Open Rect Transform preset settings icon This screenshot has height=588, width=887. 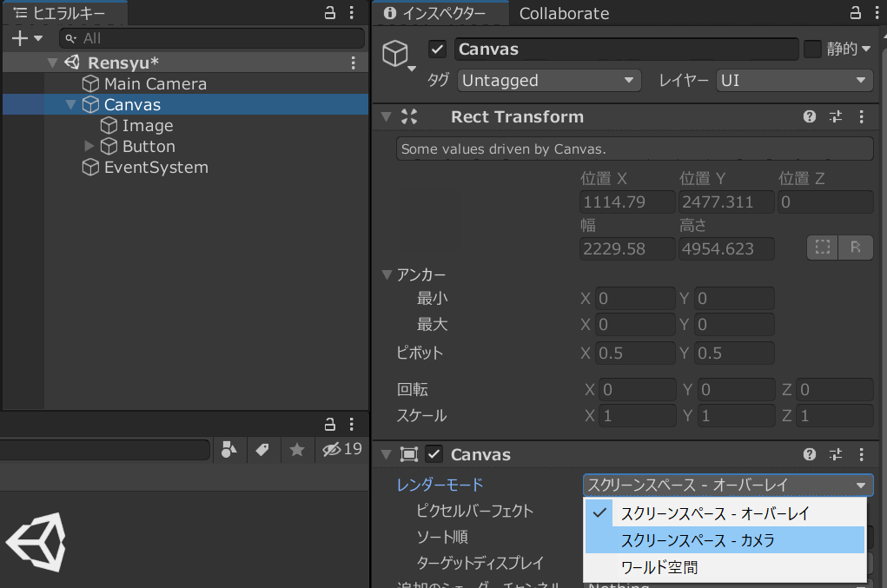point(836,117)
